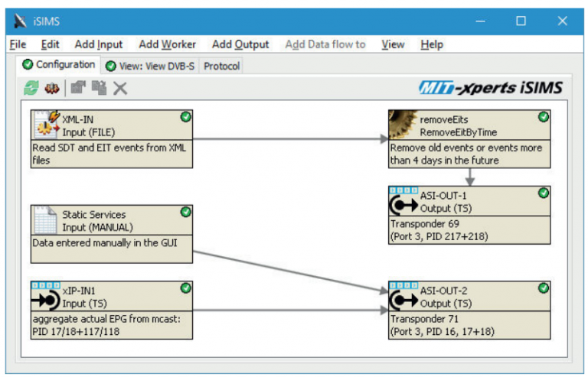The width and height of the screenshot is (588, 377).
Task: Click the delete X toolbar icon
Action: [120, 88]
